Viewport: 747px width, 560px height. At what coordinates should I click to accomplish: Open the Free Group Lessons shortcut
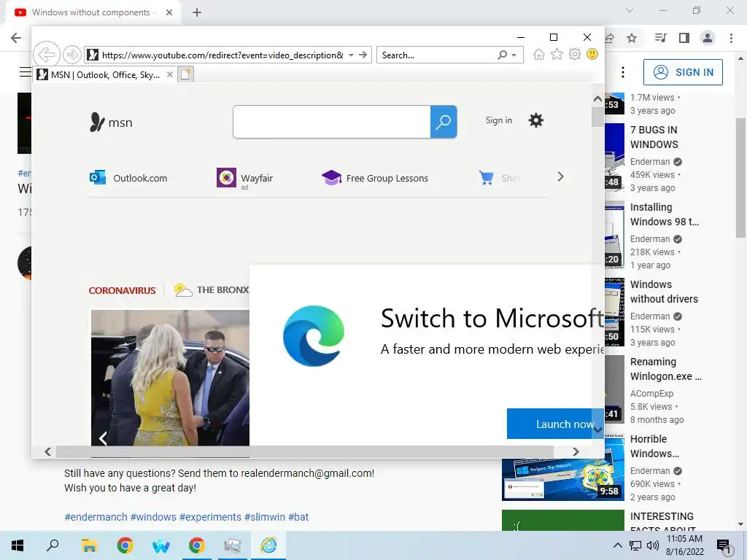coord(375,178)
